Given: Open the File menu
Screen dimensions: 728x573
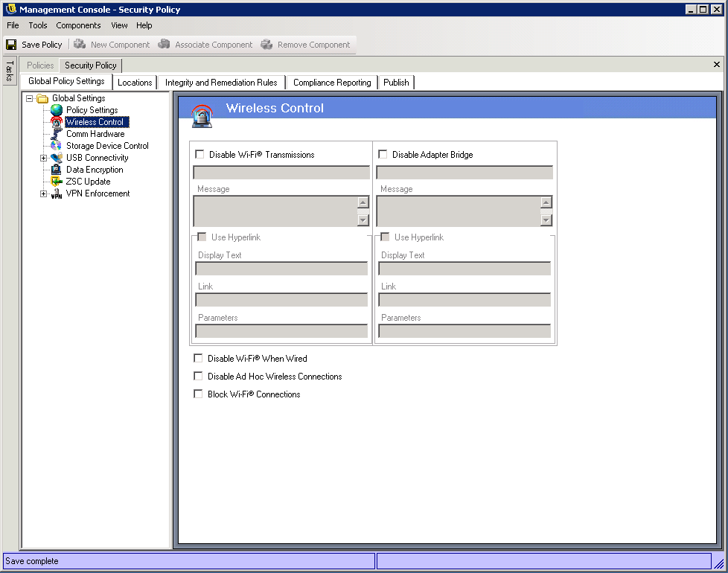Looking at the screenshot, I should click(13, 25).
